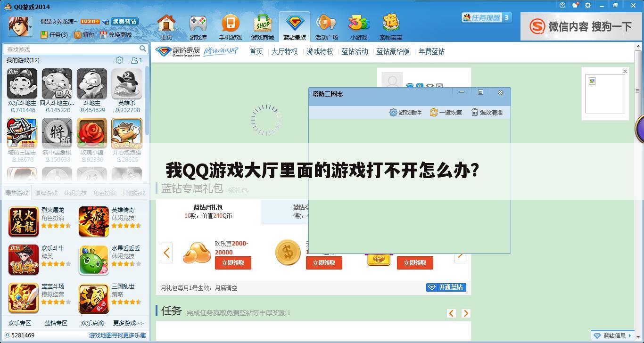This screenshot has width=644, height=343.
Task: Close the small ad panel at right
Action: pyautogui.click(x=625, y=72)
